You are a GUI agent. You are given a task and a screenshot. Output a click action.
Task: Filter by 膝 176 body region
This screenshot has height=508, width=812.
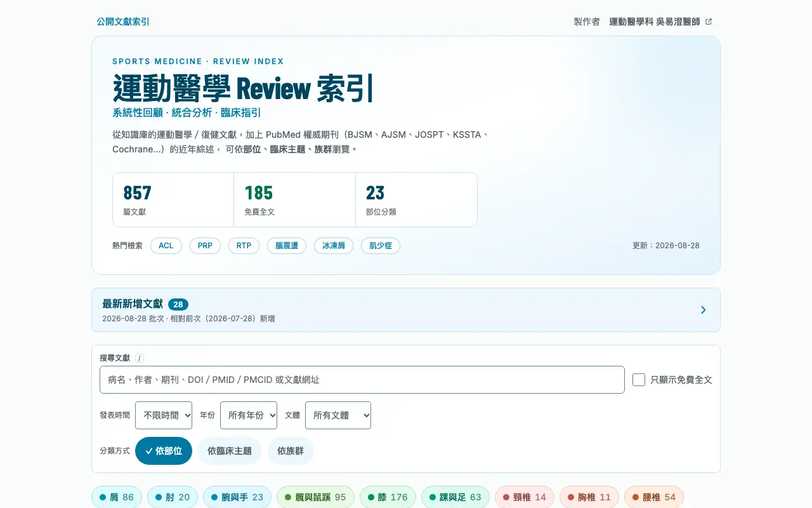coord(388,497)
